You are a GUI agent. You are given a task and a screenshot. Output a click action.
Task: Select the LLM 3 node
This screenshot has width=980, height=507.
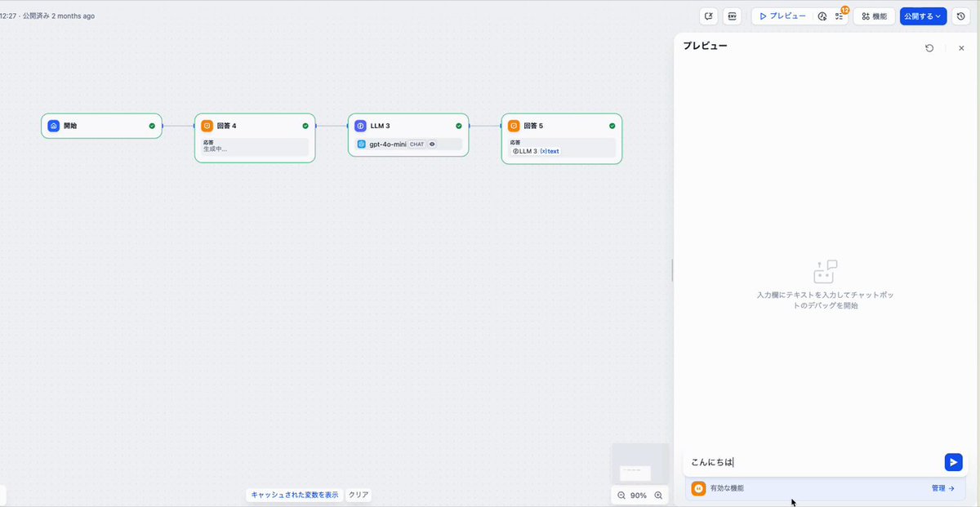(x=408, y=135)
